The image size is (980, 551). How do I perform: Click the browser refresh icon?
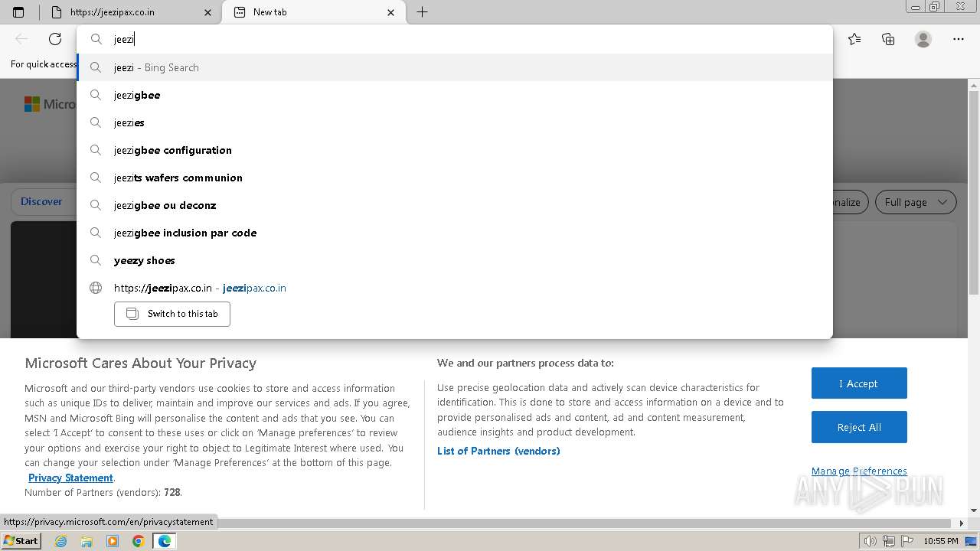pos(55,39)
